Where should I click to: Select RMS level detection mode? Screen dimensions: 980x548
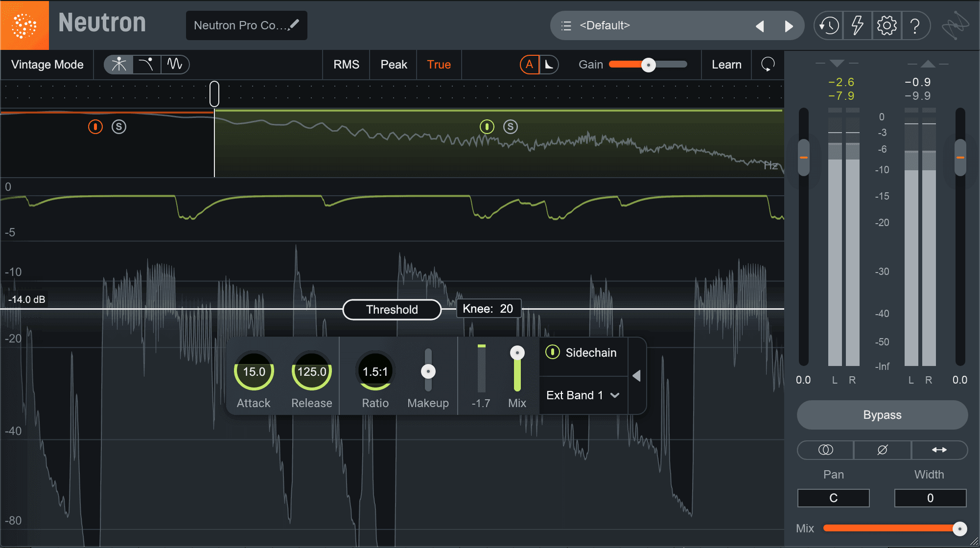[346, 64]
